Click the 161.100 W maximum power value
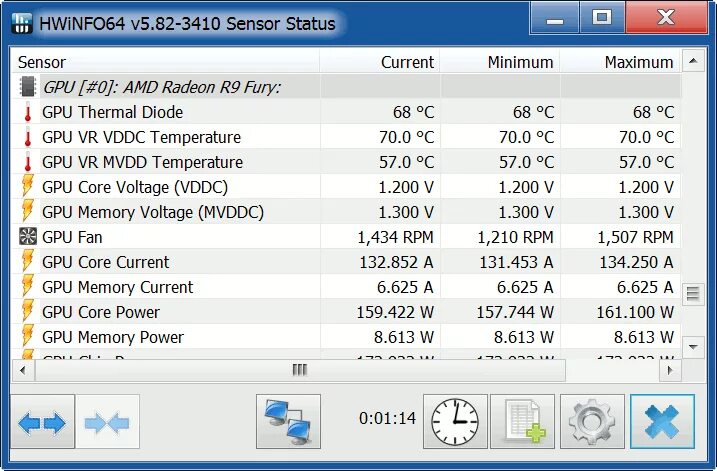The height and width of the screenshot is (471, 717). point(635,312)
